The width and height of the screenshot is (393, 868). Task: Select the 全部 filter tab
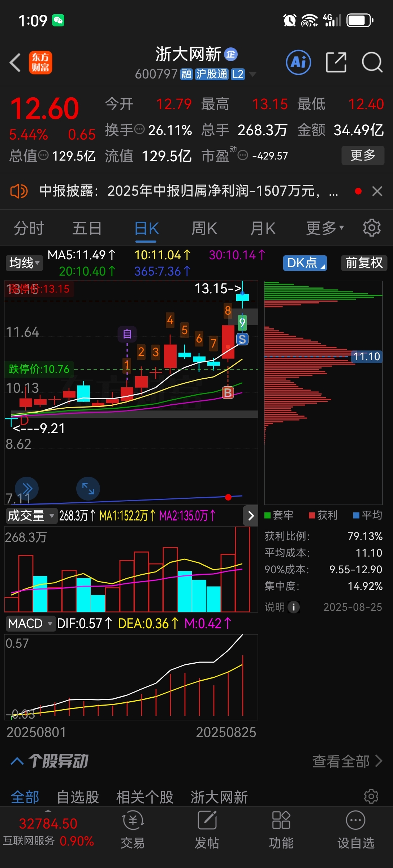(25, 797)
